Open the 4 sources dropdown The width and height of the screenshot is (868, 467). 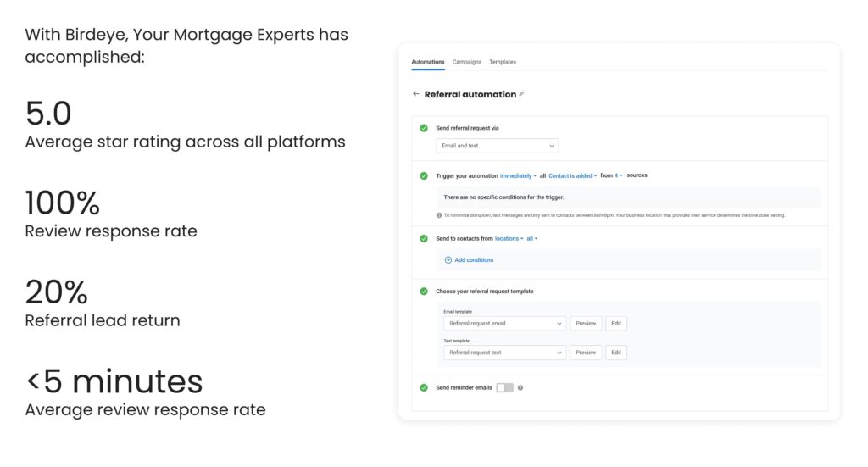point(618,175)
